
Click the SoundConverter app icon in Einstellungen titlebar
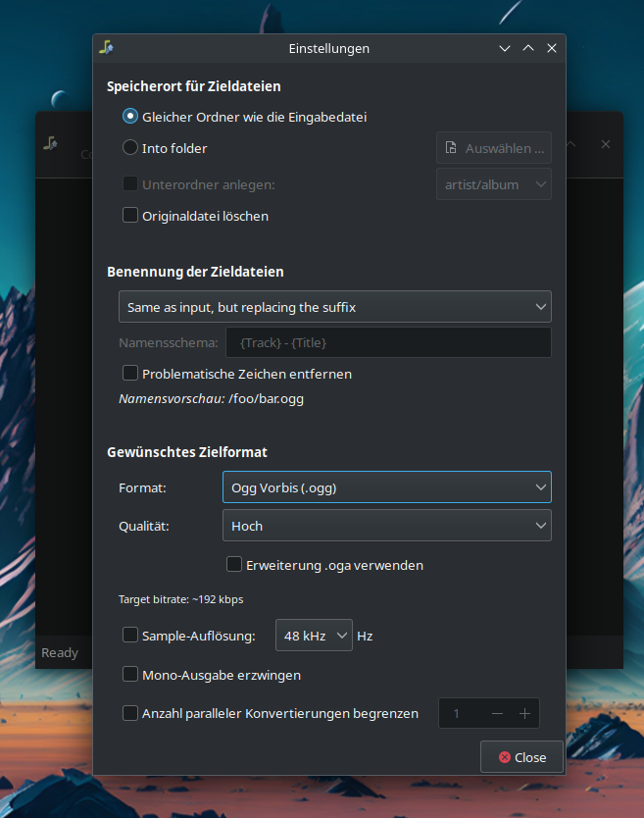[107, 47]
